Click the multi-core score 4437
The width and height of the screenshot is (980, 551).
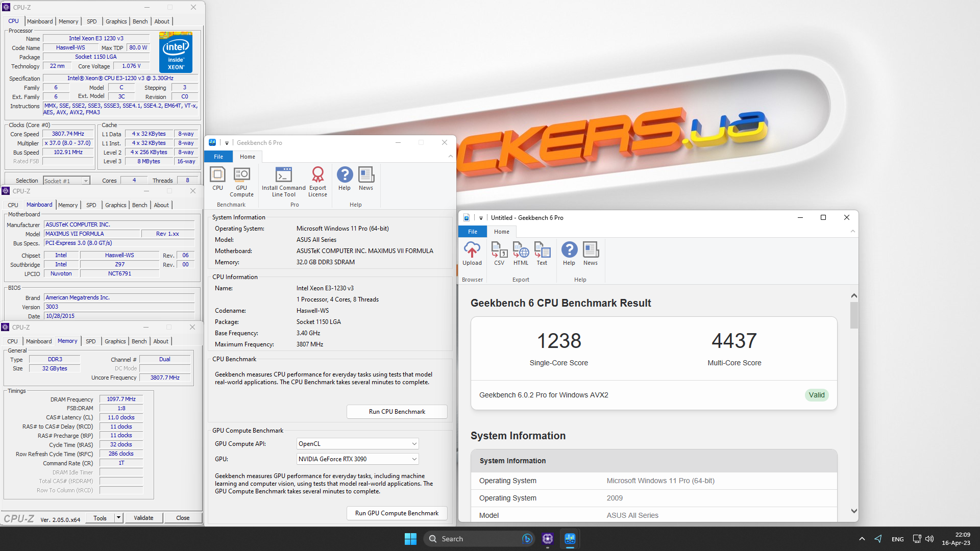pos(734,341)
